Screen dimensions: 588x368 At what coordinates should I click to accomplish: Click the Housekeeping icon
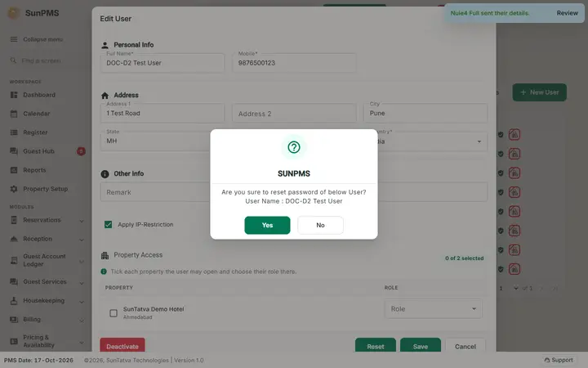(14, 300)
